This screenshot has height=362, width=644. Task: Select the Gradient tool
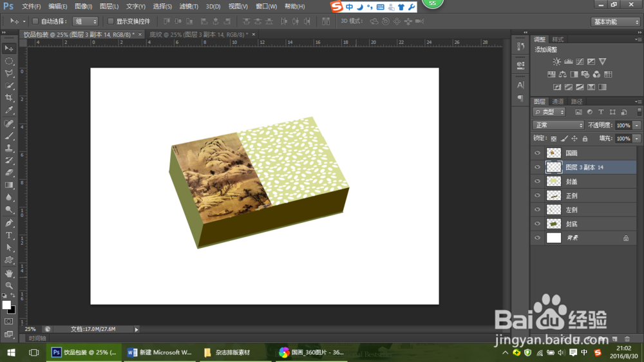coord(8,185)
